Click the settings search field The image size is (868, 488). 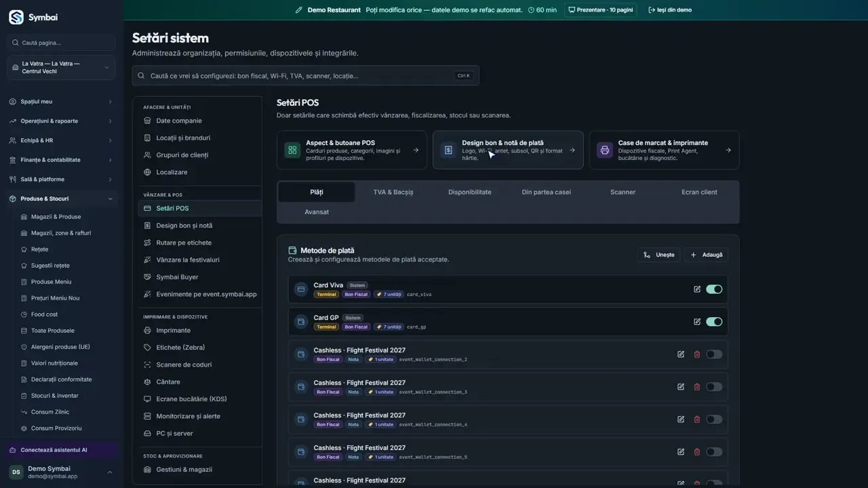(305, 76)
